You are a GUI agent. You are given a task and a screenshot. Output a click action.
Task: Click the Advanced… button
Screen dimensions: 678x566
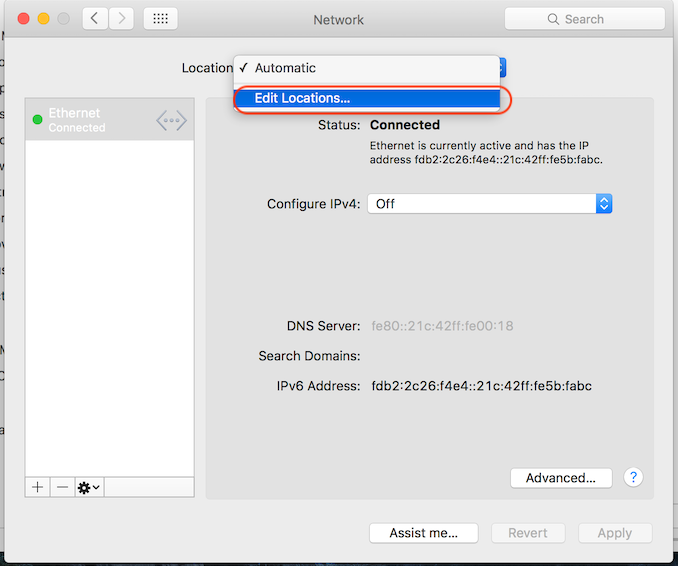click(x=561, y=478)
